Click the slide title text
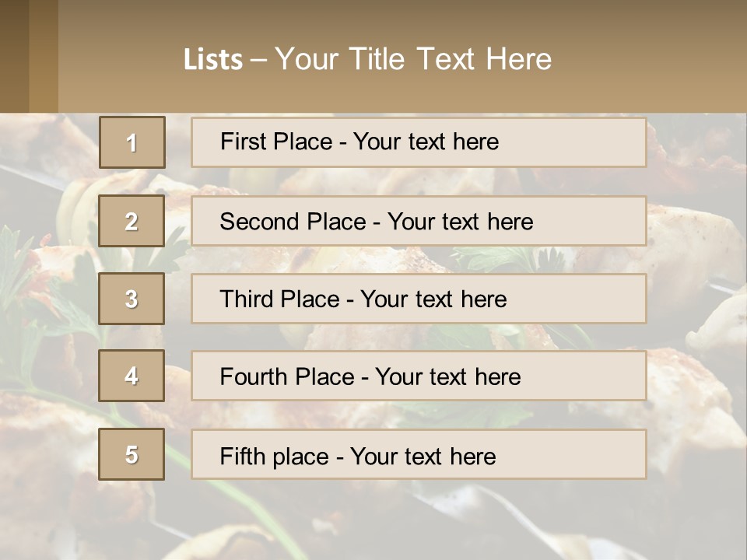This screenshot has height=560, width=747. coord(368,59)
